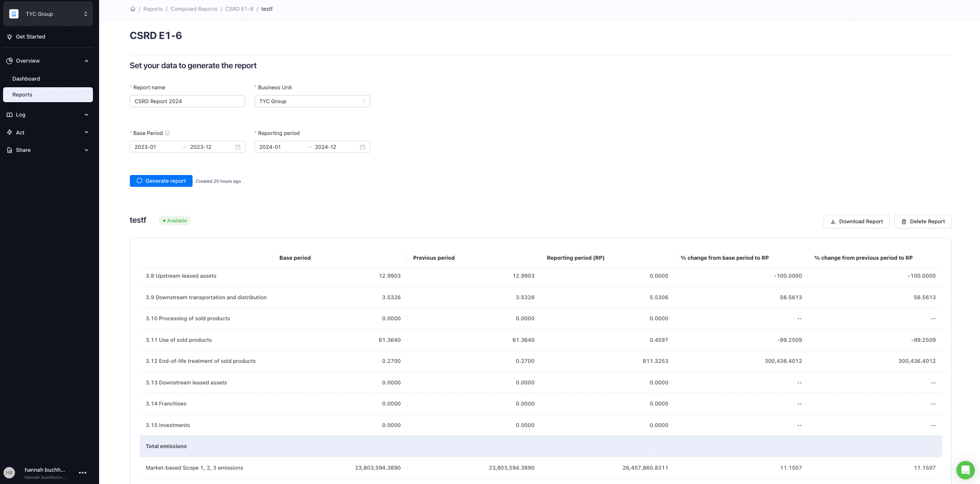The image size is (980, 484).
Task: Click the HB user avatar
Action: tap(9, 473)
